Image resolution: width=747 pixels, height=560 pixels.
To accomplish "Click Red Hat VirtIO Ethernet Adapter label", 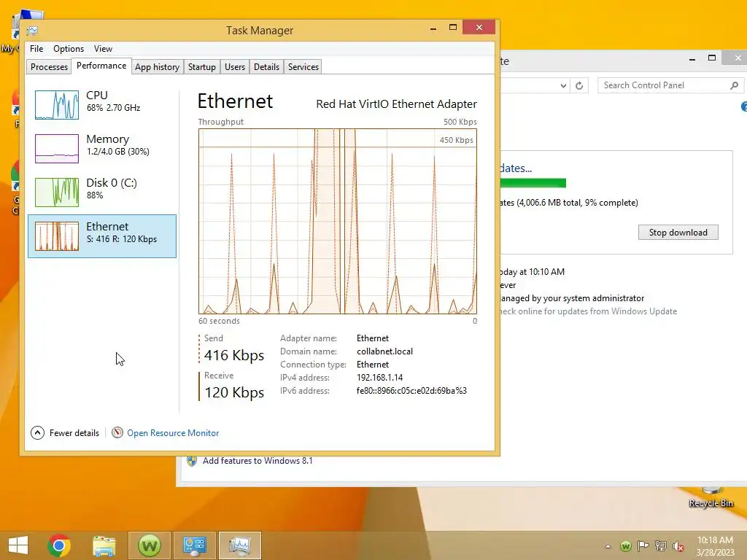I will 396,104.
